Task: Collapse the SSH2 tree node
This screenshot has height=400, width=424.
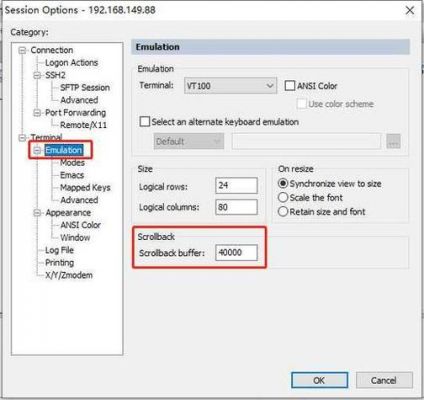Action: click(37, 75)
